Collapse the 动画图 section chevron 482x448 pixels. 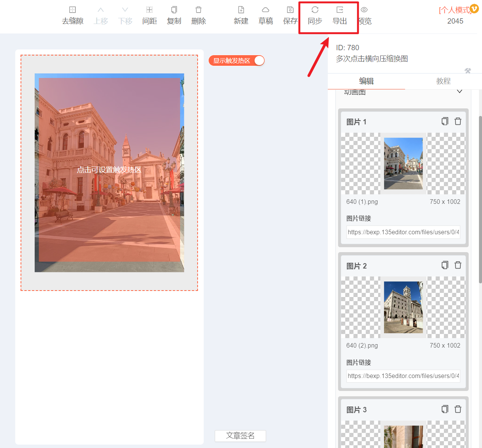point(460,92)
